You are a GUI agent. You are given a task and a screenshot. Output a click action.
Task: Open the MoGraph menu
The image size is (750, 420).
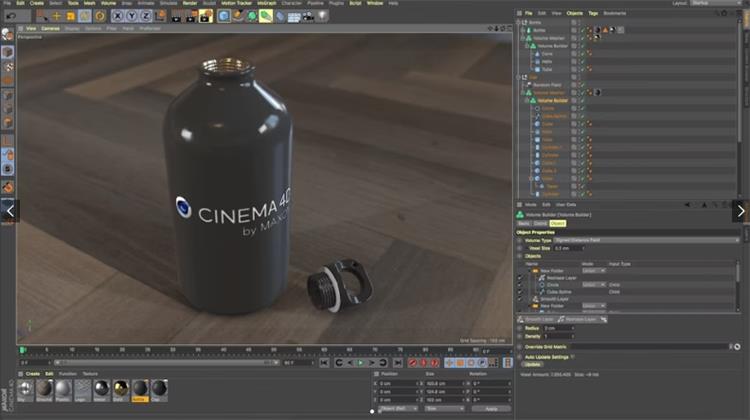pos(265,4)
